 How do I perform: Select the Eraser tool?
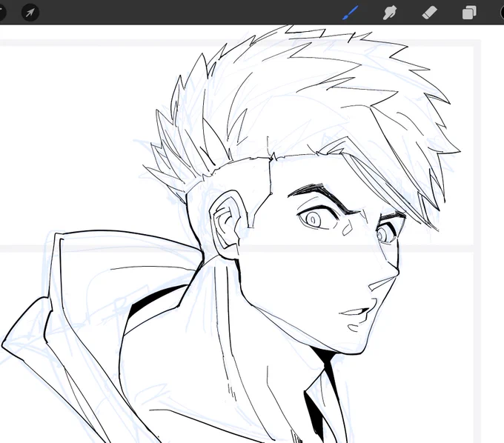click(x=429, y=13)
